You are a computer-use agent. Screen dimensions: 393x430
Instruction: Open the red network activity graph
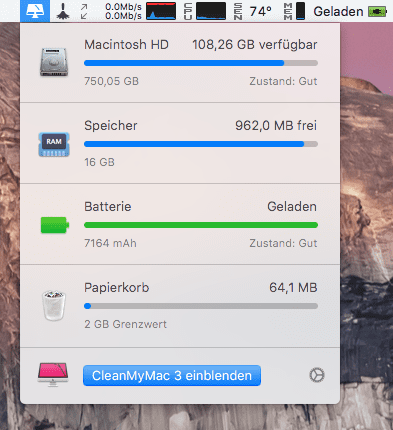(x=161, y=11)
